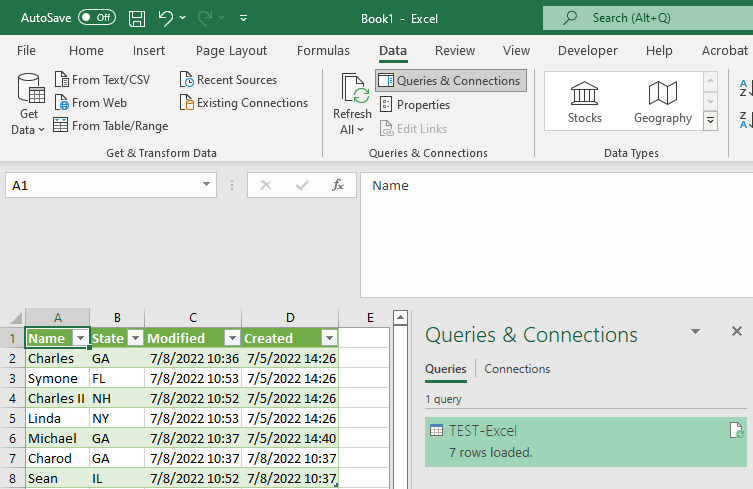Select From Table/Range option

[110, 126]
